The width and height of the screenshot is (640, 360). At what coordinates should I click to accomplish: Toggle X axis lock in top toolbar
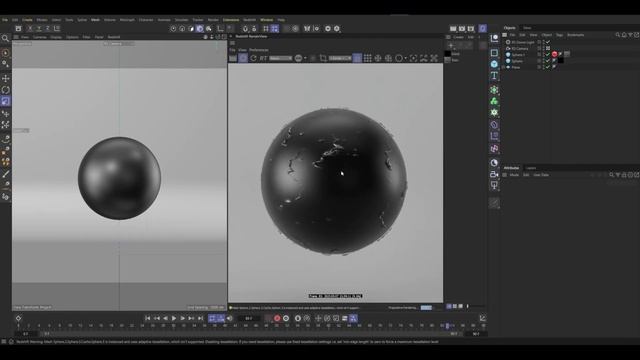click(30, 29)
